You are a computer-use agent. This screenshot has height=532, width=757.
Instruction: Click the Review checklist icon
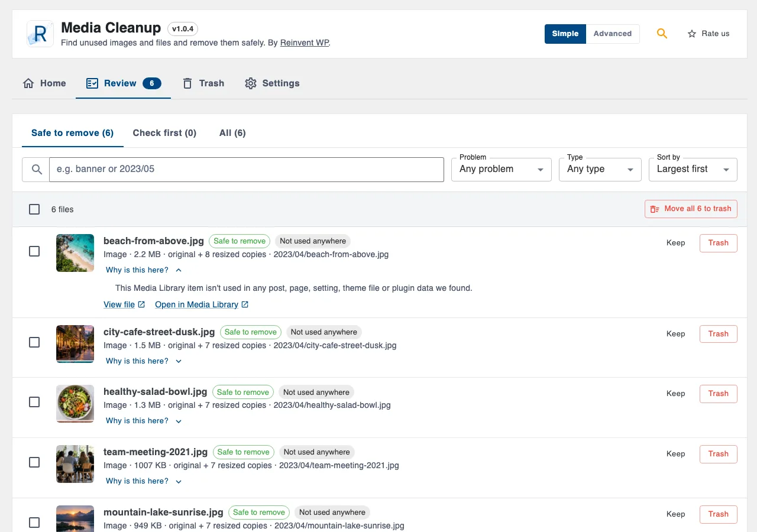[92, 83]
